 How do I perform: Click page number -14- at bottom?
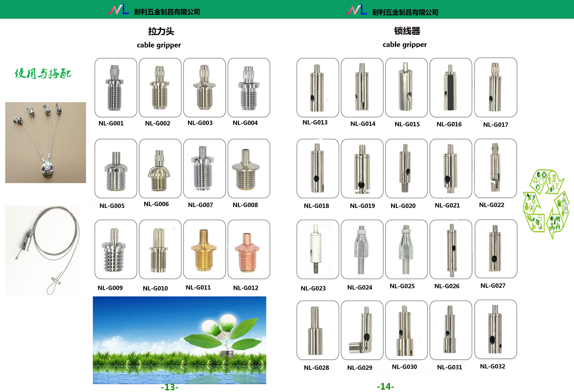click(x=385, y=387)
